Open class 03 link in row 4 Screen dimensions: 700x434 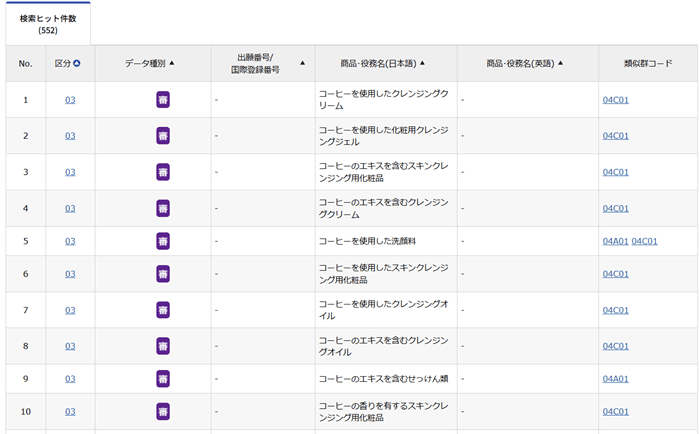70,208
